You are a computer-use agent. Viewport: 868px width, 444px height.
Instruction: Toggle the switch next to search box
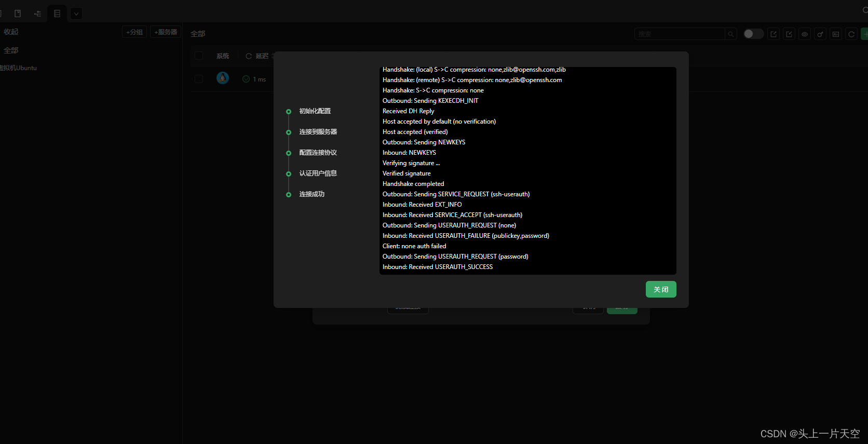coord(753,34)
